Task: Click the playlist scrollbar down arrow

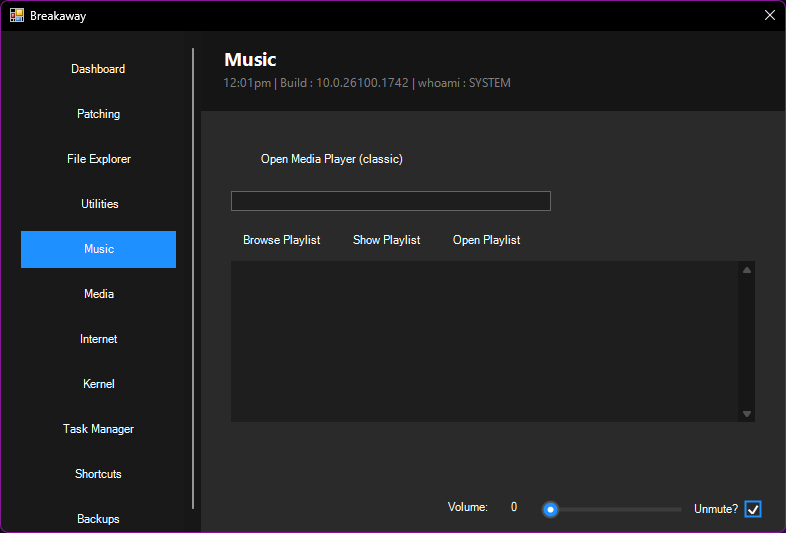Action: point(747,414)
